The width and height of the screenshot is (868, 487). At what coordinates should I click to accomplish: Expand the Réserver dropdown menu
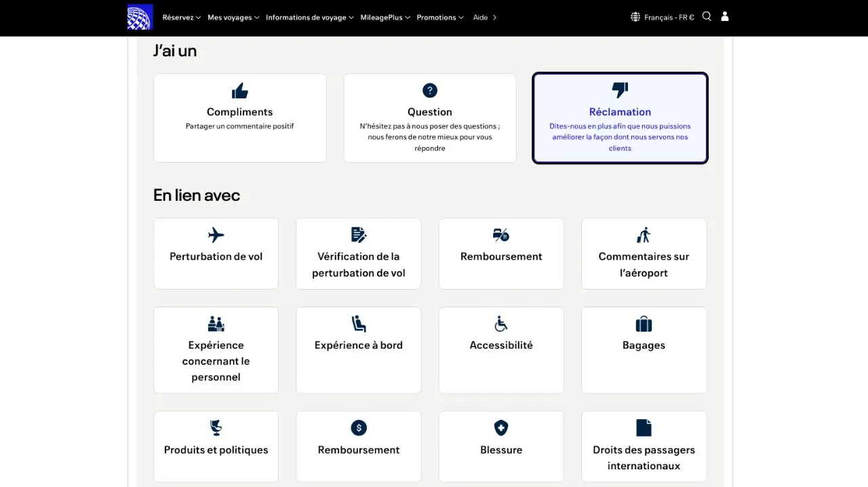point(181,18)
